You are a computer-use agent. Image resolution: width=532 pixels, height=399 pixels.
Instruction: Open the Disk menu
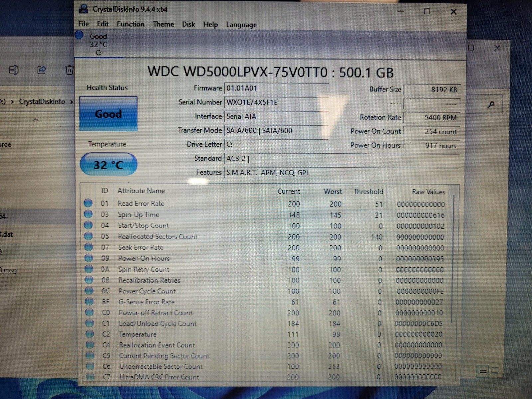189,24
